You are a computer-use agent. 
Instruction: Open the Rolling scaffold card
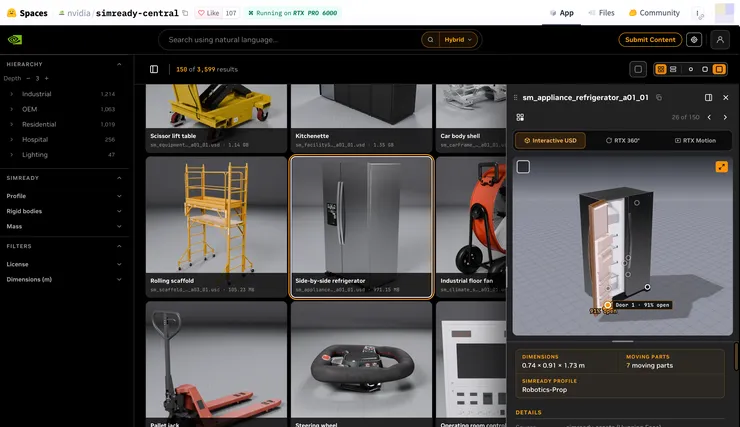pyautogui.click(x=216, y=227)
